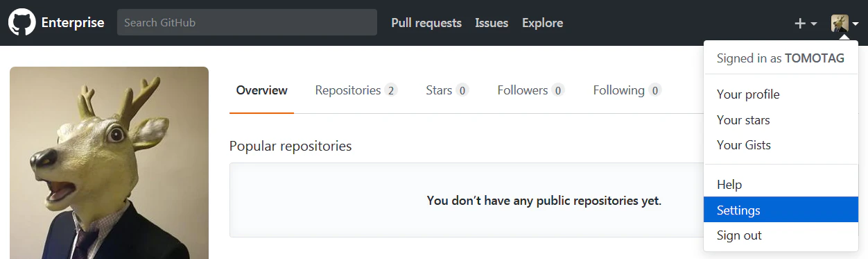
Task: Toggle the user avatar menu
Action: click(x=845, y=24)
